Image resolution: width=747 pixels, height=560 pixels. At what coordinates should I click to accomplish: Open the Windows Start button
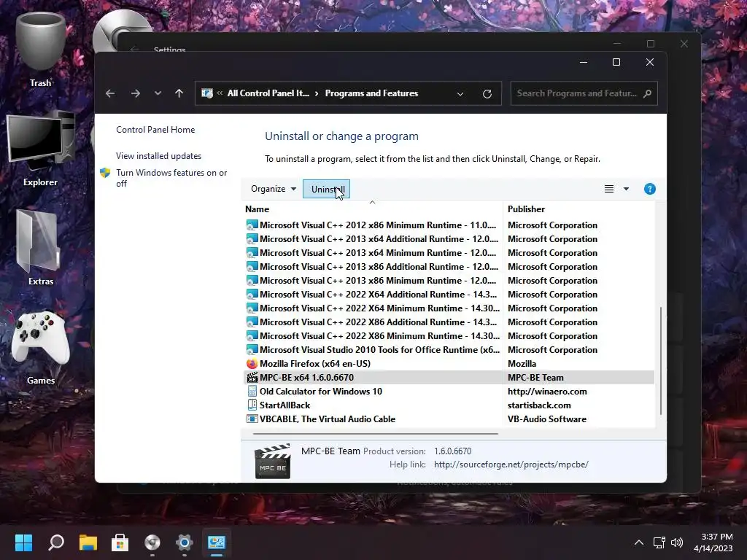click(23, 542)
